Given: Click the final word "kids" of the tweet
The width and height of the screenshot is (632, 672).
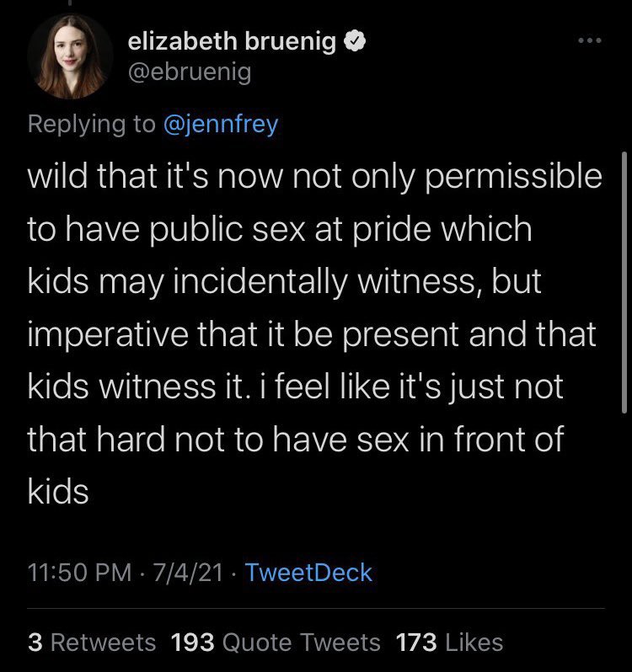Looking at the screenshot, I should (x=58, y=491).
